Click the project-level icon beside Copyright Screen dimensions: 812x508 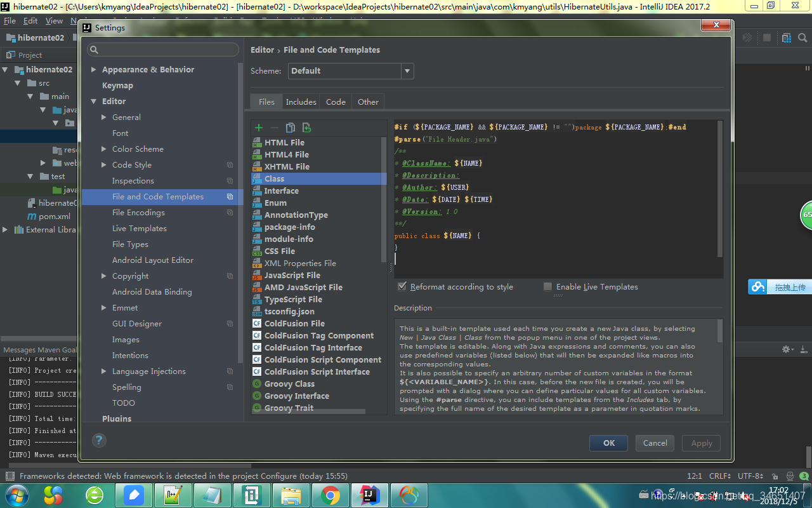[230, 276]
